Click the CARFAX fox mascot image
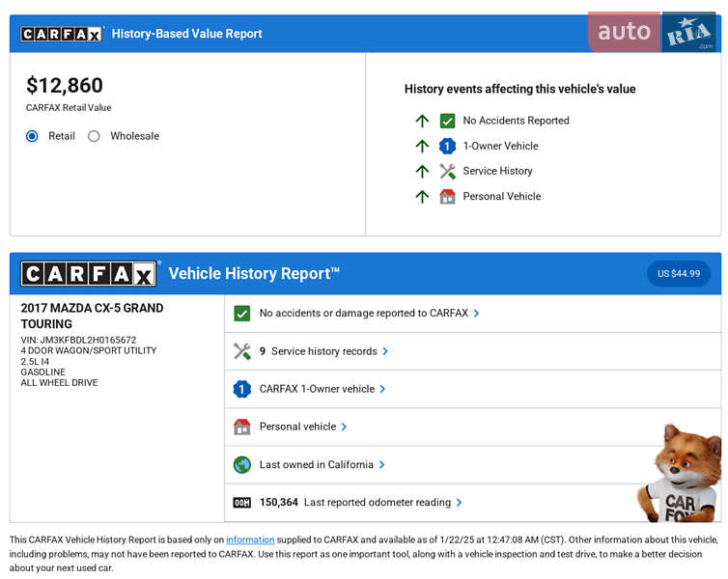Viewport: 728px width, 579px height. pyautogui.click(x=680, y=473)
